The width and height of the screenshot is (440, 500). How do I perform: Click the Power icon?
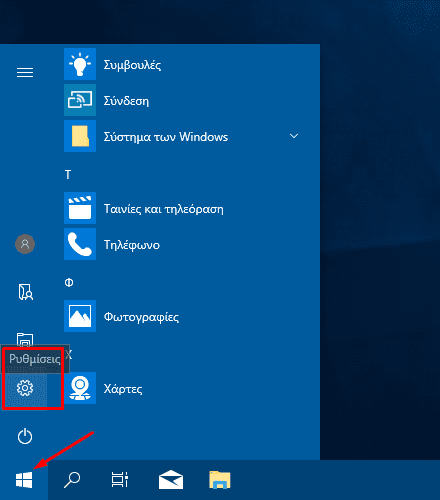click(25, 437)
